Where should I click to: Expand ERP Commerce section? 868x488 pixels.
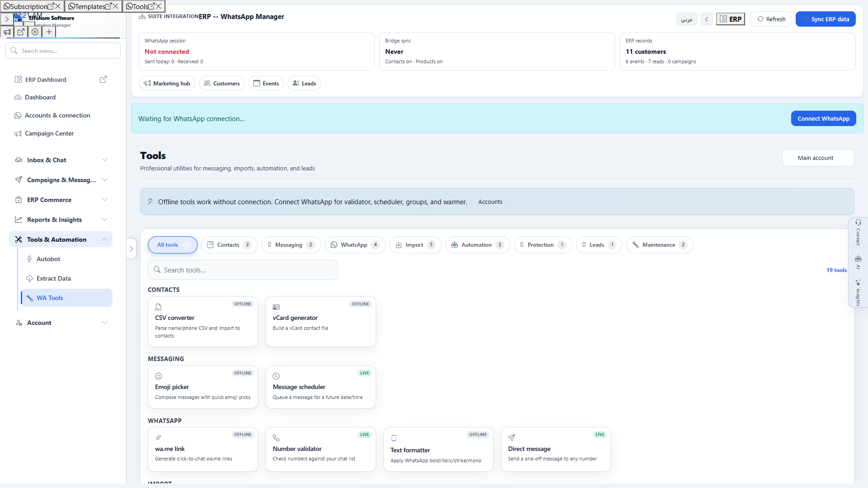[x=61, y=200]
